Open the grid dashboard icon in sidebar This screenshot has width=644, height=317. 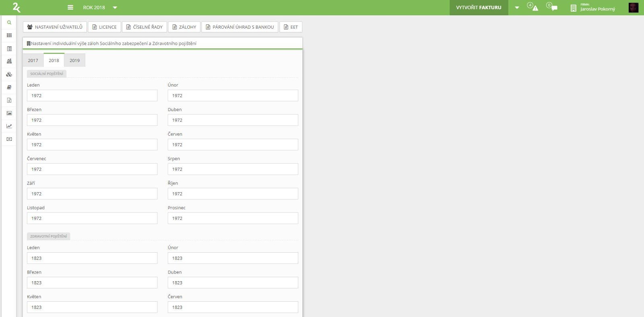coord(9,35)
